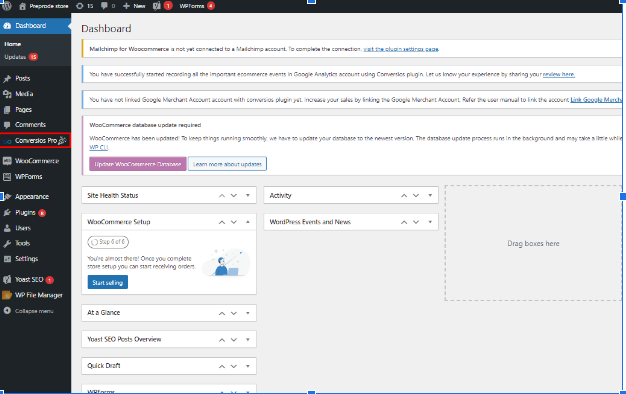Open Updates submenu under Dashboard

(15, 57)
